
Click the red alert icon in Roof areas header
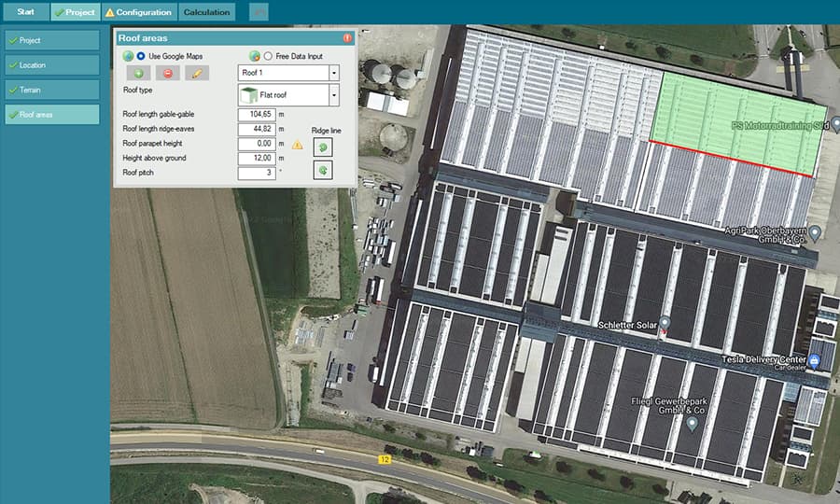(347, 38)
